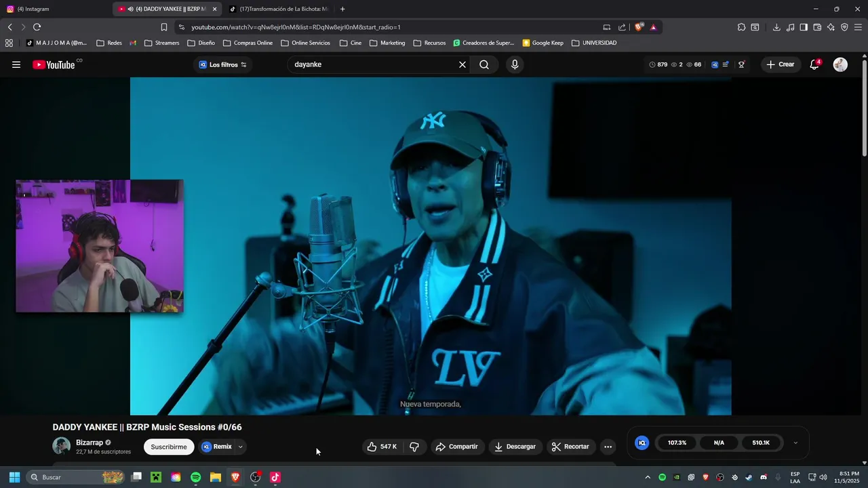Clear the search text with X
Image resolution: width=868 pixels, height=488 pixels.
coord(462,64)
